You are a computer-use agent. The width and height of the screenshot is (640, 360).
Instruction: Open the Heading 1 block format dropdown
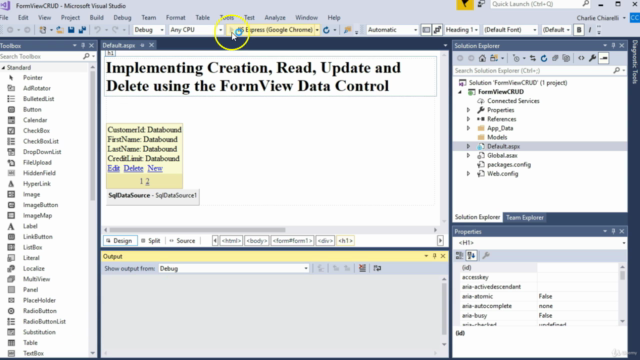coord(462,30)
